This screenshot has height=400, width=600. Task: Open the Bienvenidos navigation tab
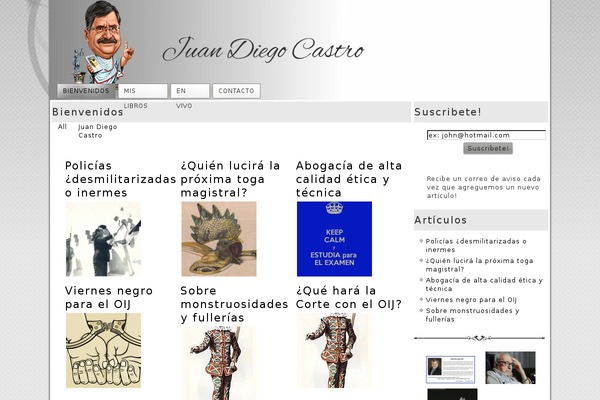coord(86,91)
